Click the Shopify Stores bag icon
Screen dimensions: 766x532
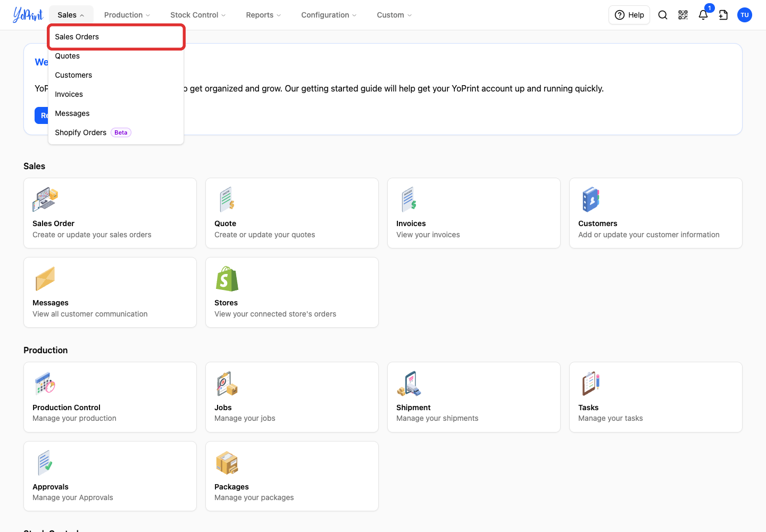tap(227, 279)
